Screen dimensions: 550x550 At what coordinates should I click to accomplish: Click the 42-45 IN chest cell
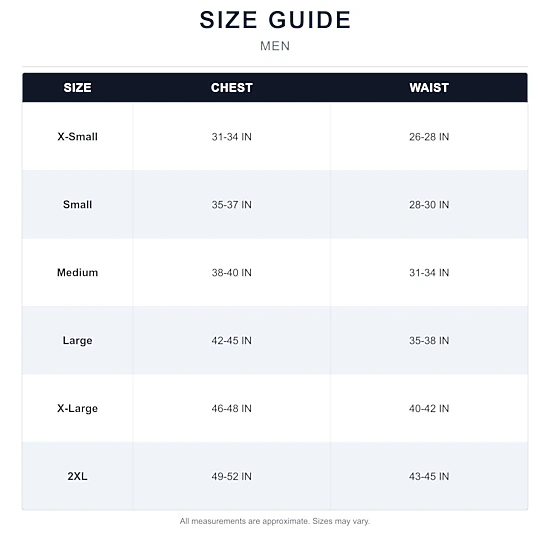[x=232, y=341]
